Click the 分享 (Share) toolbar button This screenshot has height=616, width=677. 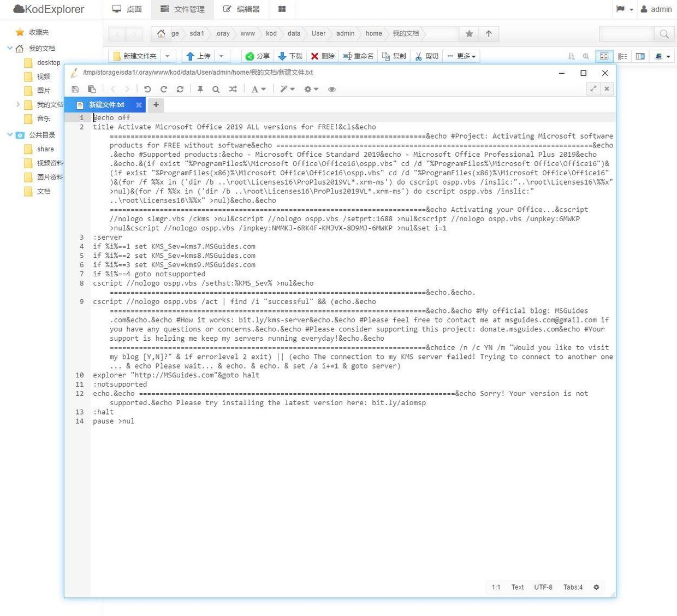(x=258, y=56)
